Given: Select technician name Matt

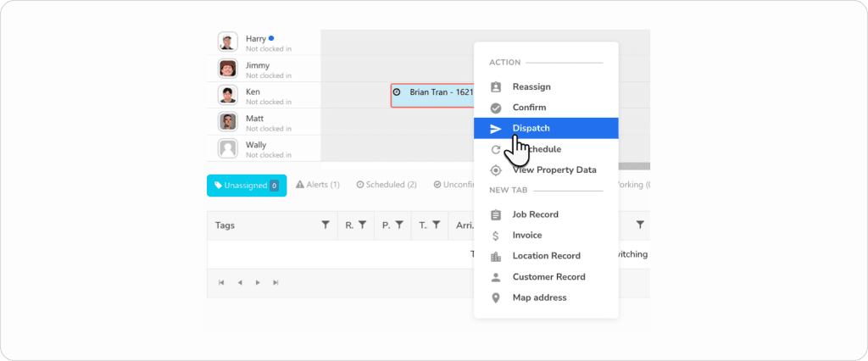Looking at the screenshot, I should tap(254, 119).
